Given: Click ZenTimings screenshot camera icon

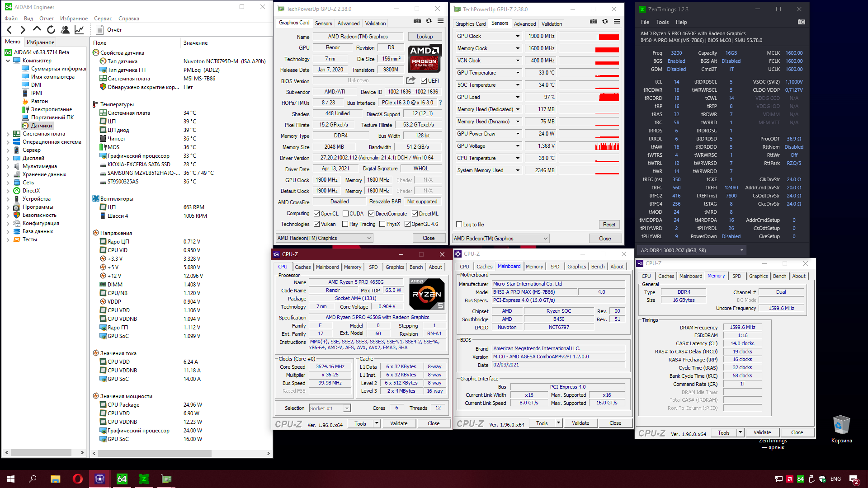Looking at the screenshot, I should [x=801, y=22].
